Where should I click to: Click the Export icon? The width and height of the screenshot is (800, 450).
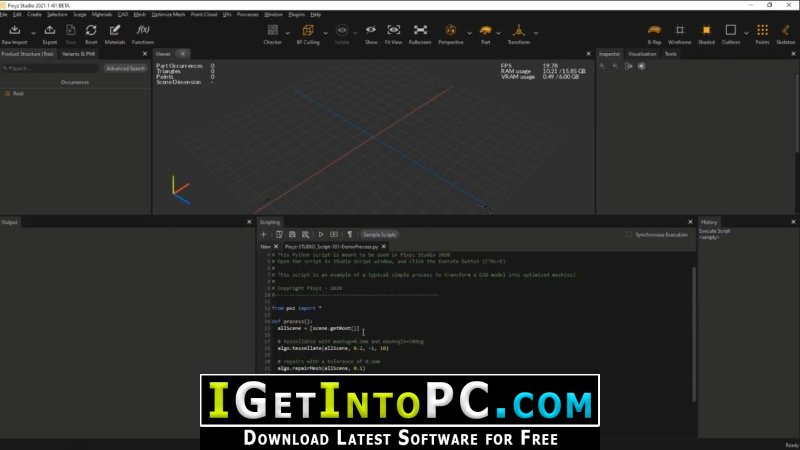pyautogui.click(x=49, y=31)
